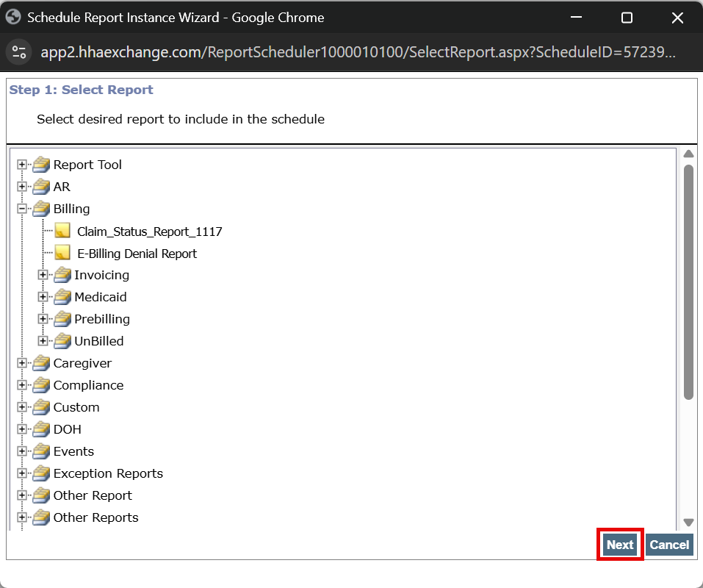Click the Compliance folder icon
The width and height of the screenshot is (703, 588).
41,385
